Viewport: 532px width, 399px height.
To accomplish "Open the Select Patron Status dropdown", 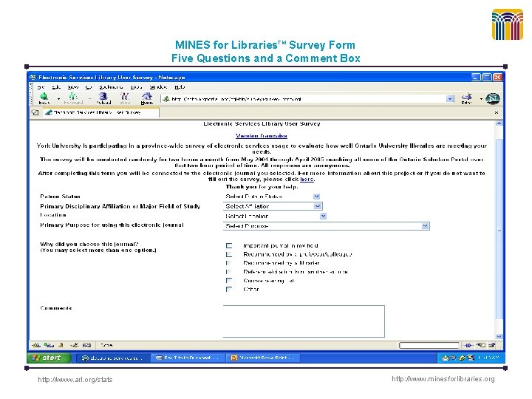I will coord(271,197).
